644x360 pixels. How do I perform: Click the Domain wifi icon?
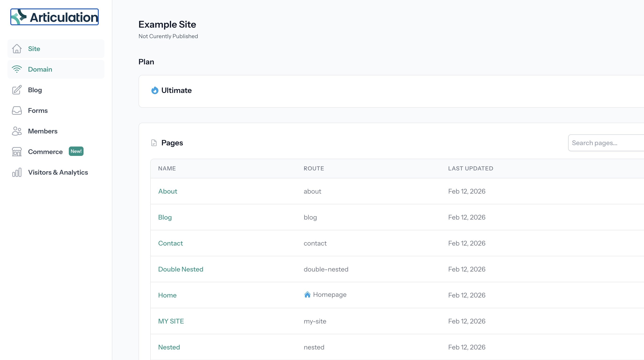coord(17,69)
